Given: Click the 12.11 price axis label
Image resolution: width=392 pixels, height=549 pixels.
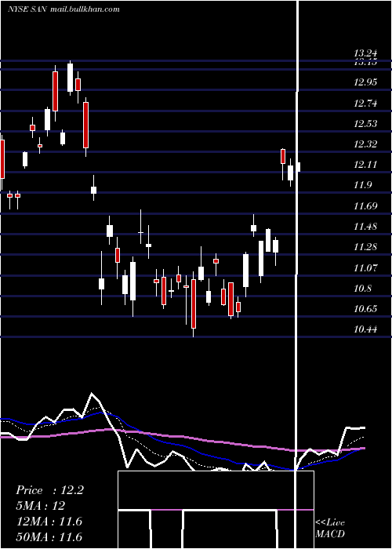Looking at the screenshot, I should tap(365, 165).
